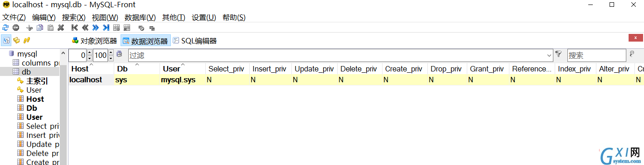Click the refresh icon in toolbar

(5, 28)
